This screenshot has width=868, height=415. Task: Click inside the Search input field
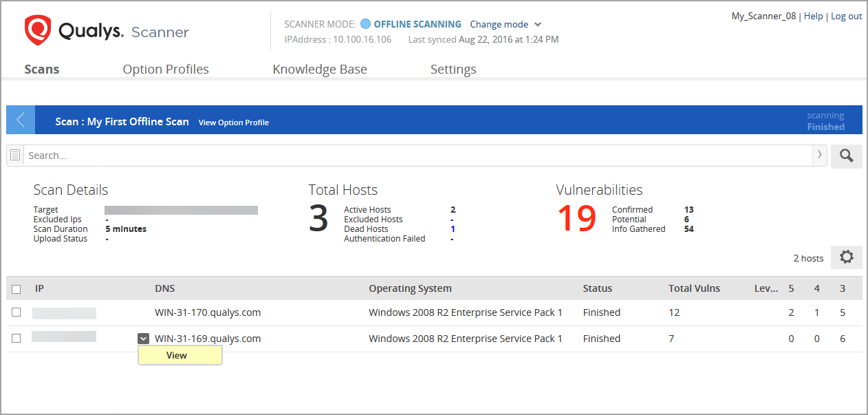[413, 156]
